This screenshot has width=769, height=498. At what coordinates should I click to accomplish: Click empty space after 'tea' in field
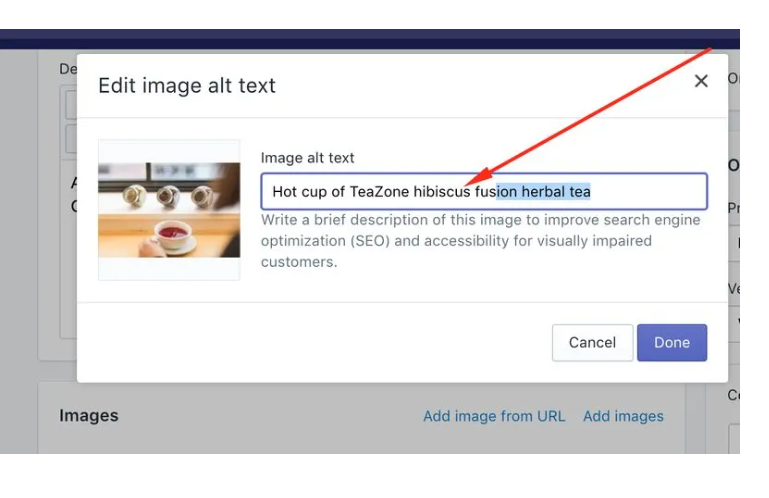point(647,191)
